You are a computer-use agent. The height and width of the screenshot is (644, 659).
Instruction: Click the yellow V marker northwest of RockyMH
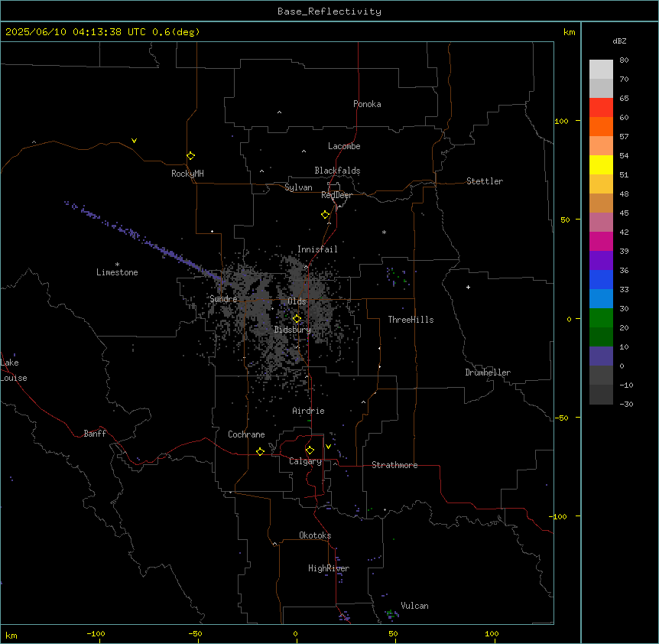[134, 141]
